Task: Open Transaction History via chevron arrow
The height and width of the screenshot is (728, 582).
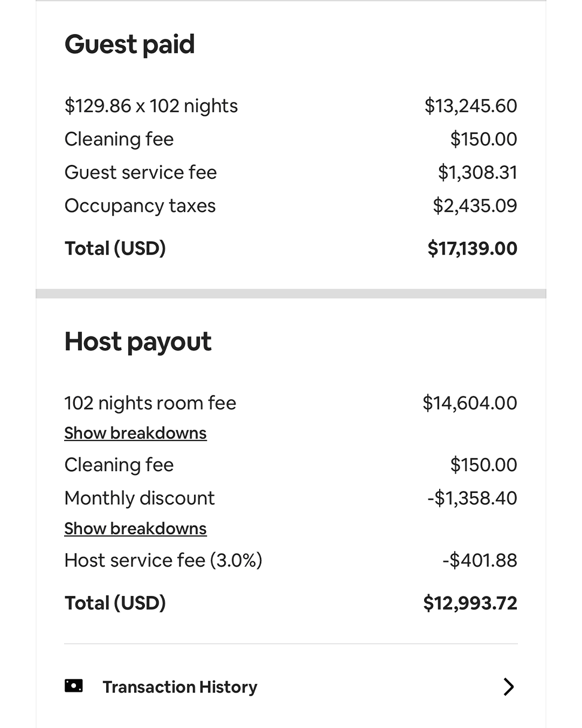Action: click(508, 686)
